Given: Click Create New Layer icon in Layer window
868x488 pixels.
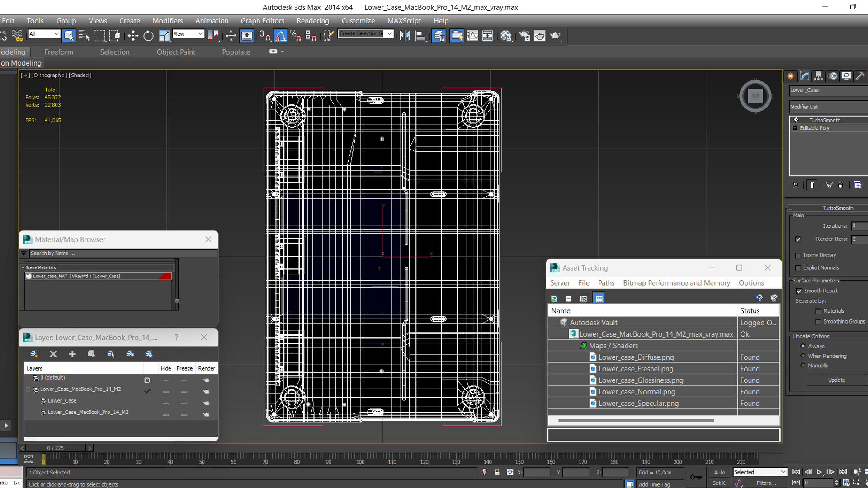Looking at the screenshot, I should [34, 354].
